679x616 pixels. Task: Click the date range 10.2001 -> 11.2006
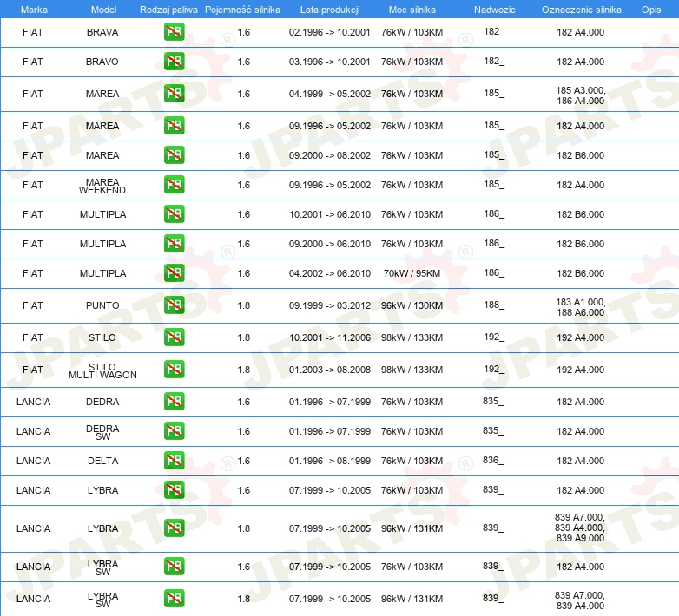330,337
